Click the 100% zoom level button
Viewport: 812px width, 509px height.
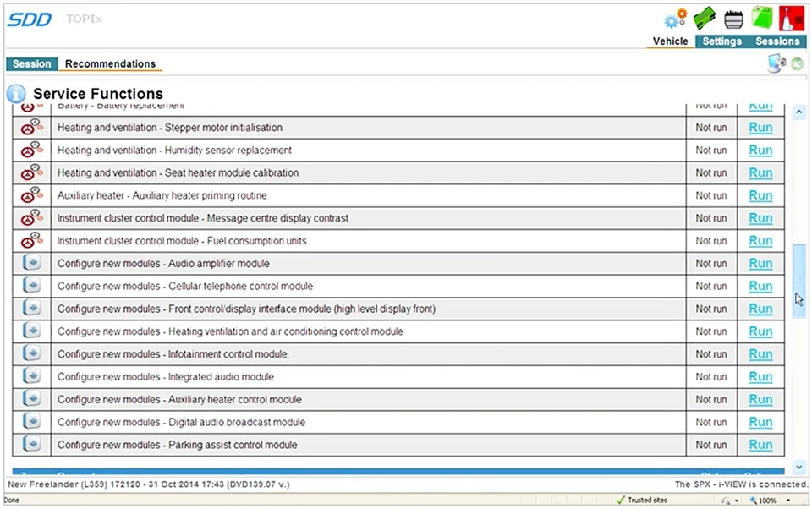pos(763,501)
